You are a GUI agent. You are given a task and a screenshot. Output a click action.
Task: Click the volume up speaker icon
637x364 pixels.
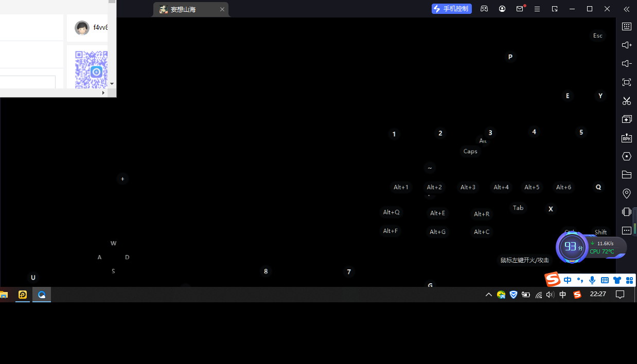[626, 45]
